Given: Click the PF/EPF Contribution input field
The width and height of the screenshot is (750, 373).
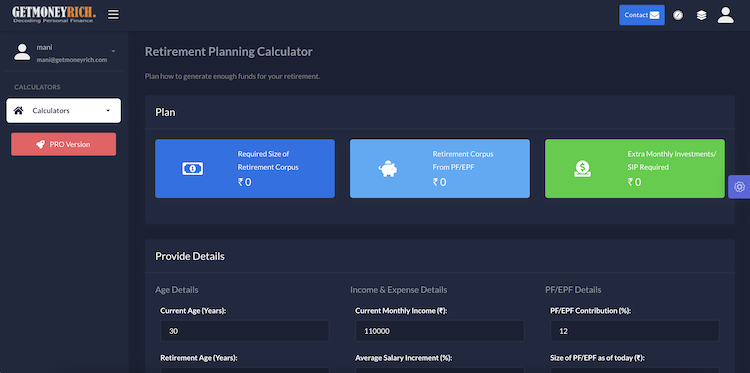Looking at the screenshot, I should 635,331.
